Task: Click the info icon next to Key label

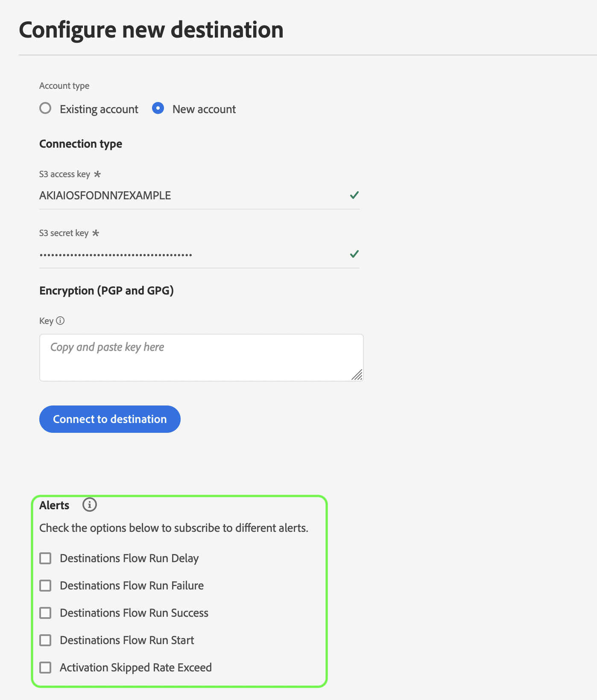Action: click(x=60, y=321)
